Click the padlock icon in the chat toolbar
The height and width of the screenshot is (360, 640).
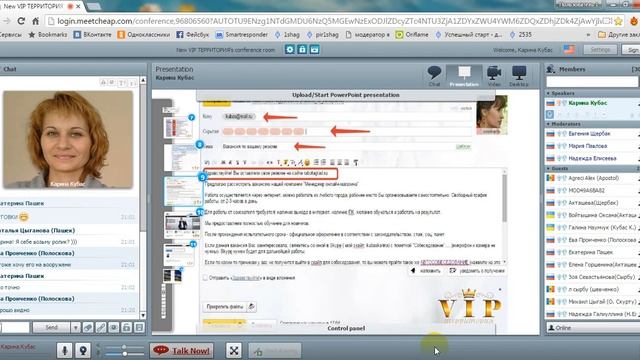(127, 327)
